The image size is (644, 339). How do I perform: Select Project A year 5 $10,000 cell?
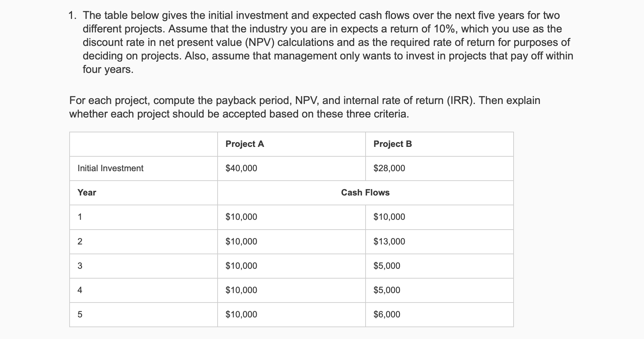tap(241, 314)
